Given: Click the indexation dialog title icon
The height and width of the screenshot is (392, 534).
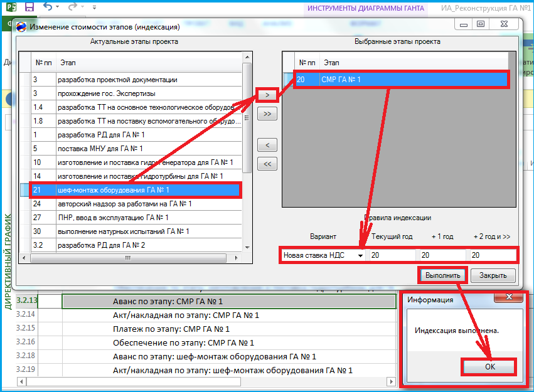Looking at the screenshot, I should [21, 27].
